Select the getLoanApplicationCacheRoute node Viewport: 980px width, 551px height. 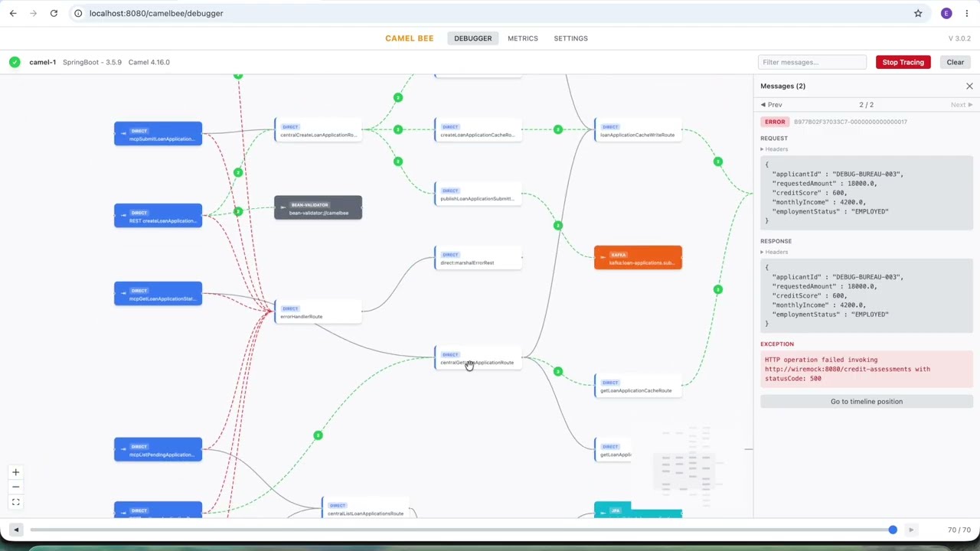[639, 386]
